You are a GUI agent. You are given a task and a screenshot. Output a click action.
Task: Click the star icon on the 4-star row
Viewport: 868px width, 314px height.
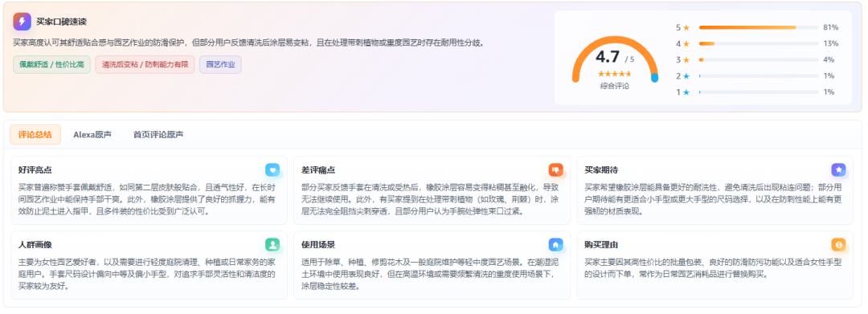686,43
